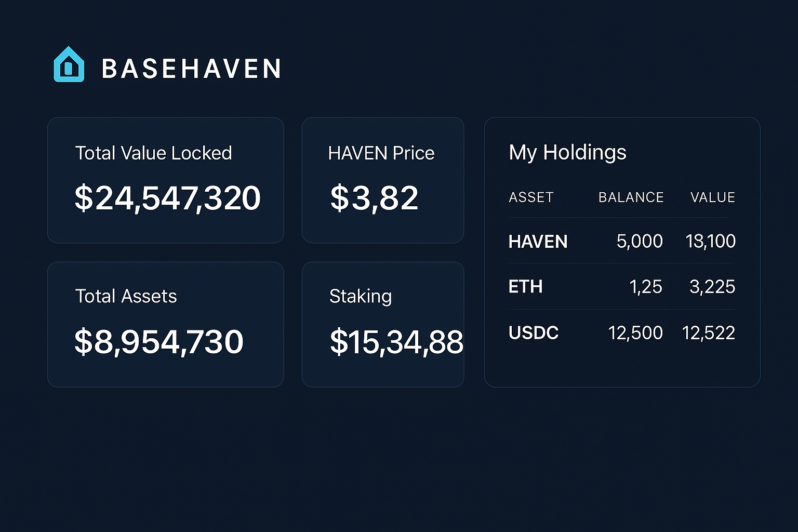Click the HAVEN asset label
This screenshot has height=532, width=798.
pyautogui.click(x=538, y=241)
